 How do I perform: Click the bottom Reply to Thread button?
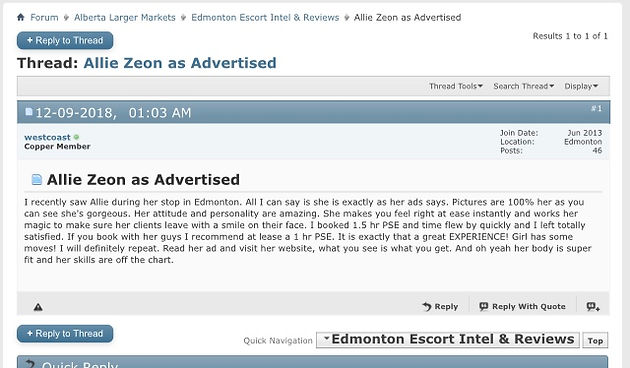coord(65,334)
